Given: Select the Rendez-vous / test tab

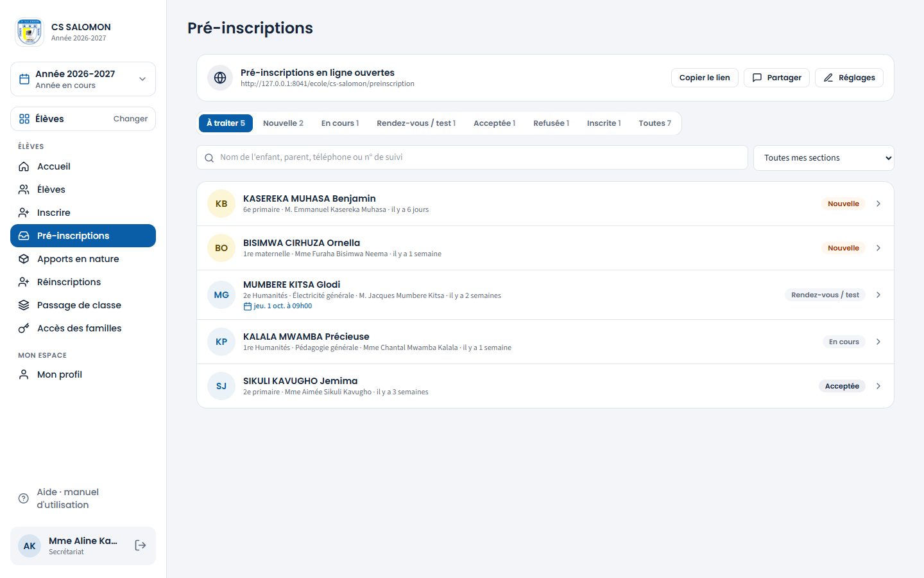Looking at the screenshot, I should click(416, 123).
